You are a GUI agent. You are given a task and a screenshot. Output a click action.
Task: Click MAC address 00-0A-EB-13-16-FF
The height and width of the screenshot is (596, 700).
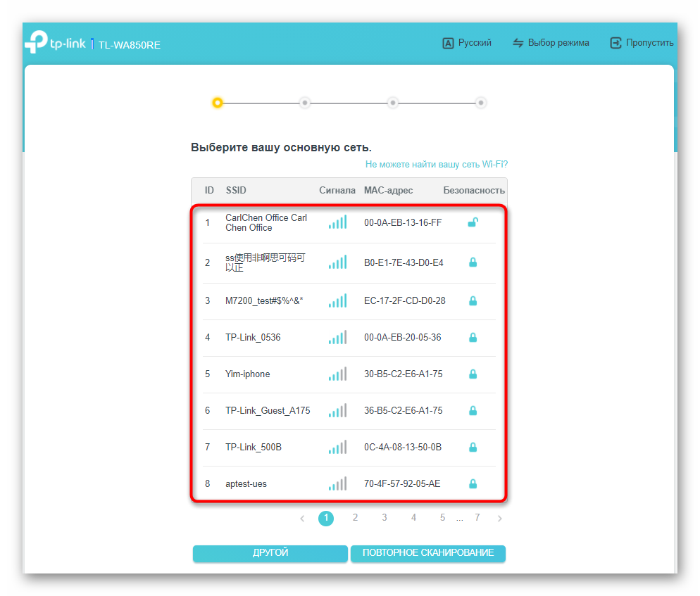pyautogui.click(x=403, y=222)
